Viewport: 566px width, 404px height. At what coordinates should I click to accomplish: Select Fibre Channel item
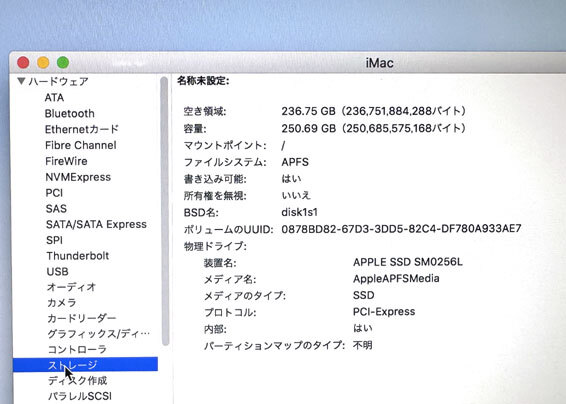point(80,145)
